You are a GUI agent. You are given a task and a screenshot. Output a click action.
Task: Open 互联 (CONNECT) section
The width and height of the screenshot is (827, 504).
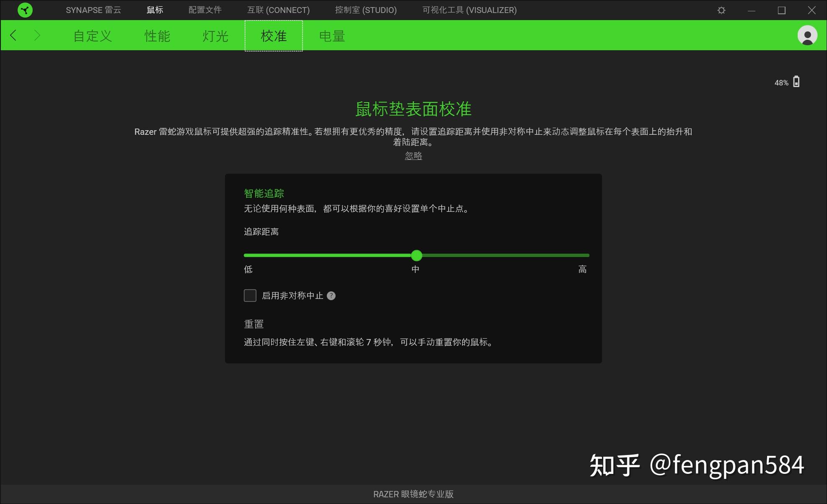(279, 10)
